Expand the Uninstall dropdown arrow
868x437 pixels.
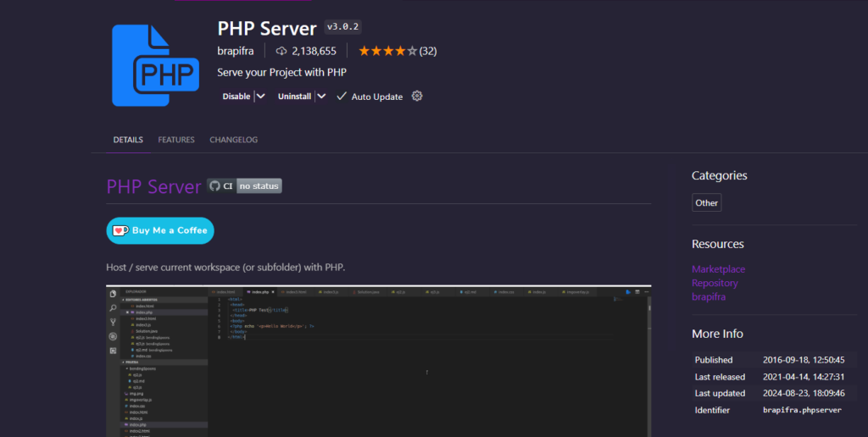tap(320, 97)
